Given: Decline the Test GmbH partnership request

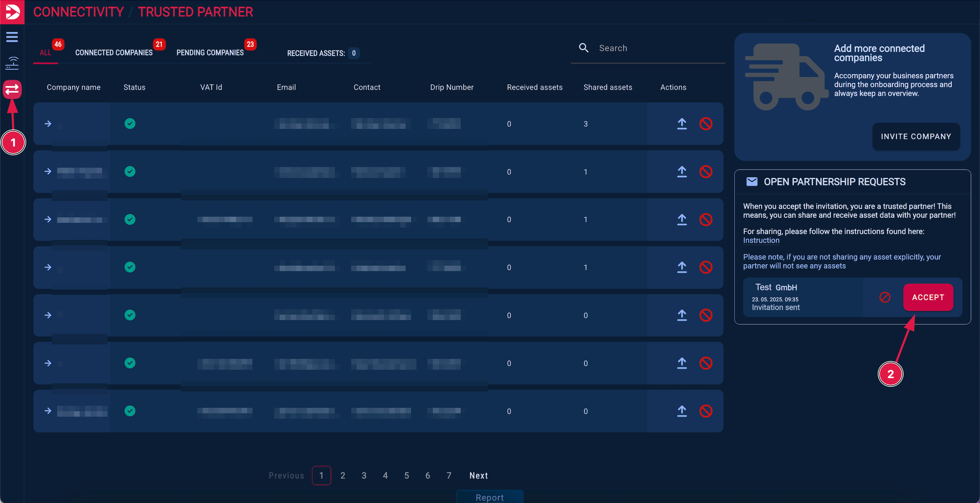Looking at the screenshot, I should click(x=884, y=297).
